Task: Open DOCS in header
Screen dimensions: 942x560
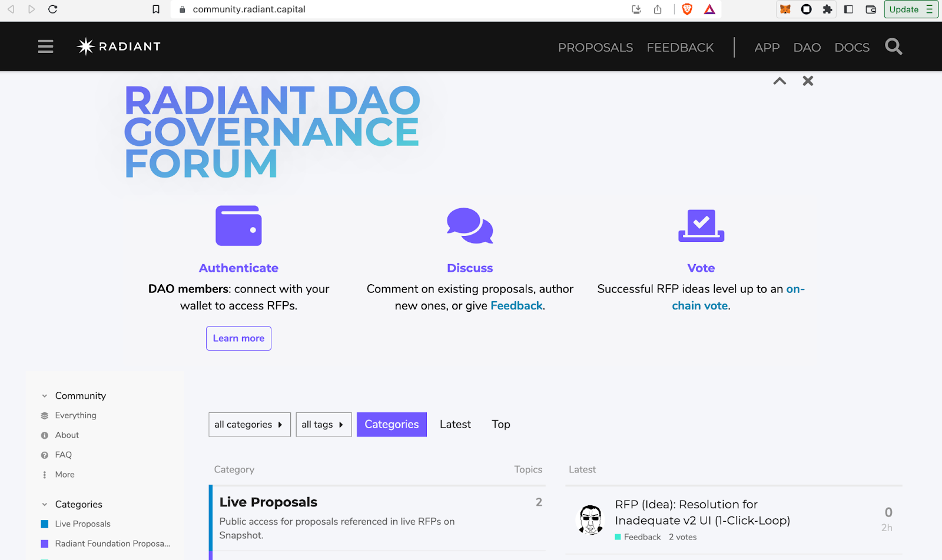Action: pos(852,47)
